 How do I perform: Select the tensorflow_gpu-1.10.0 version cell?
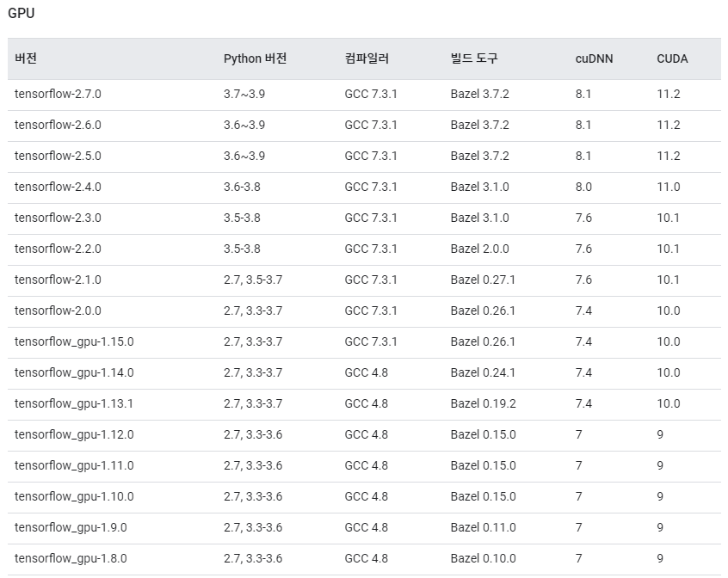tap(74, 497)
